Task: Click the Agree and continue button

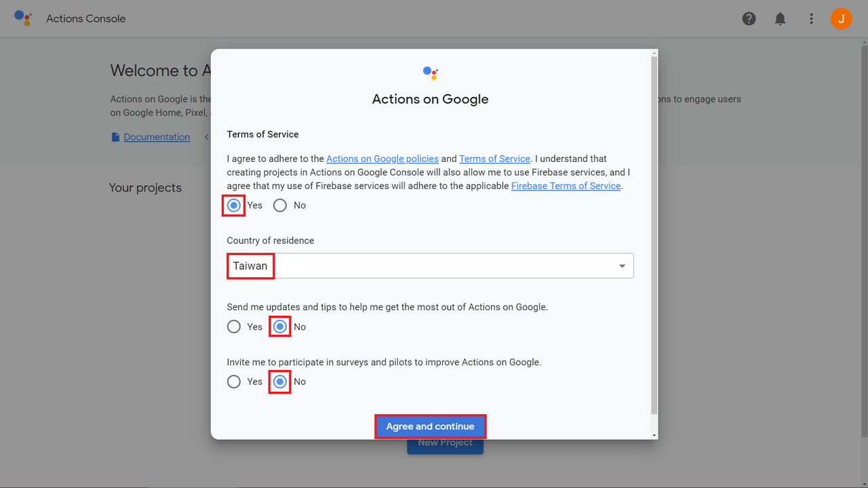Action: (431, 426)
